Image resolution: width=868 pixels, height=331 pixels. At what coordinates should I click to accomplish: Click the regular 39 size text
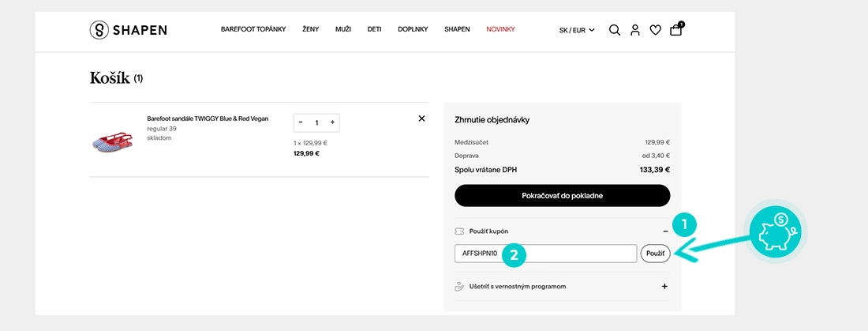coord(162,129)
